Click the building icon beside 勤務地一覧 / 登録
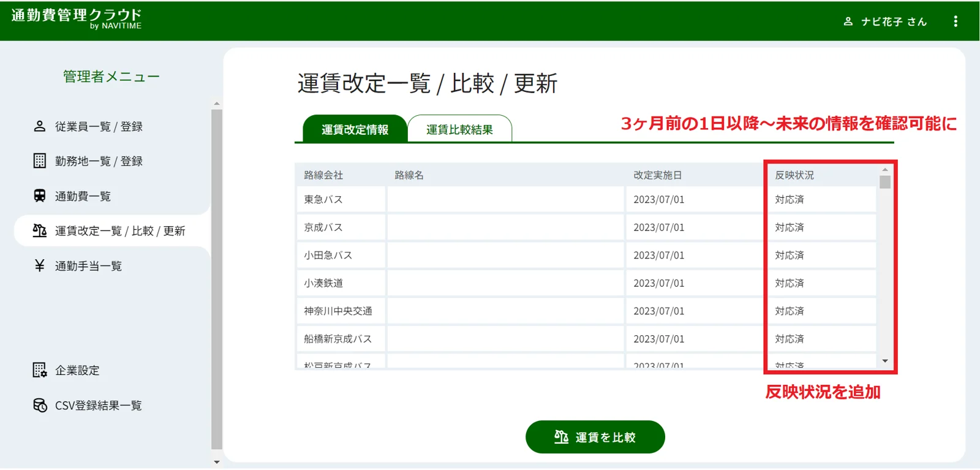 (39, 161)
